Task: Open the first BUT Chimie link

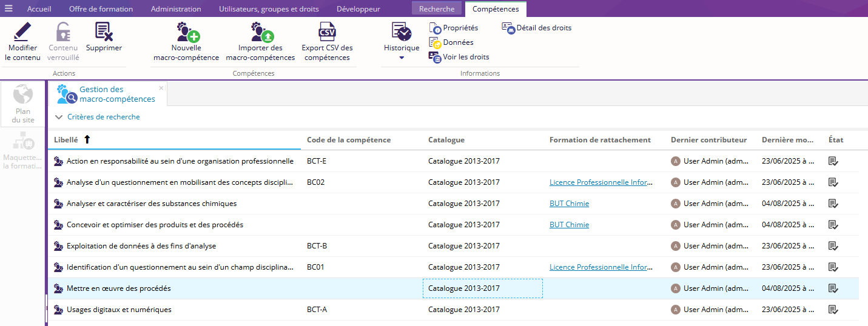Action: (x=569, y=204)
